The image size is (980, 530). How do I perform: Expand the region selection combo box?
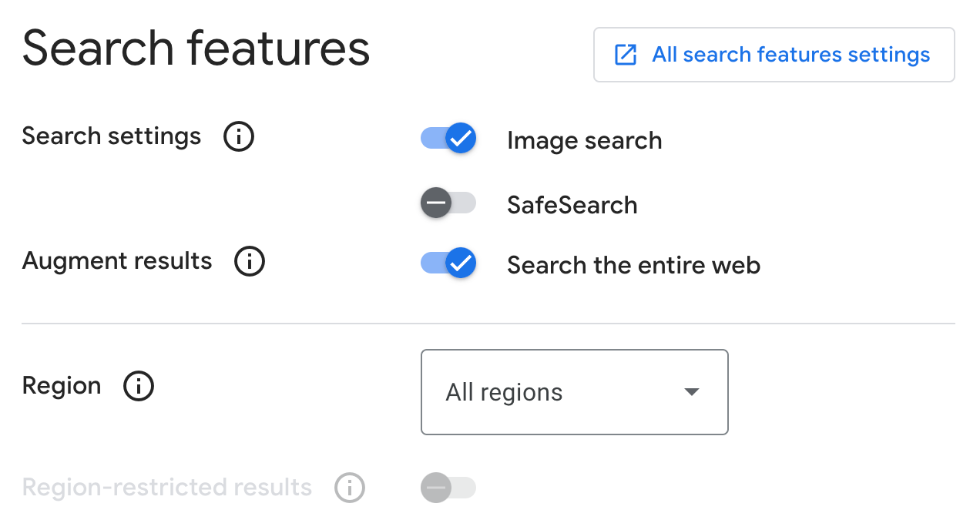click(574, 392)
